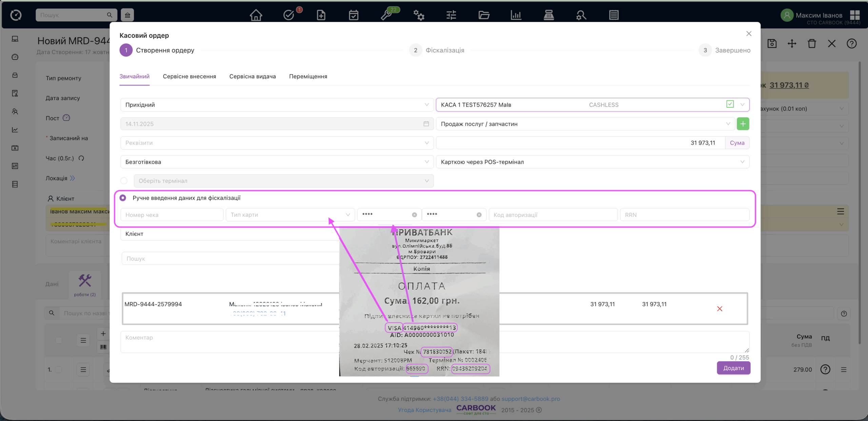Remove MRD-9444-2579994 row with red cross
Viewport: 868px width, 421px height.
[x=719, y=309]
